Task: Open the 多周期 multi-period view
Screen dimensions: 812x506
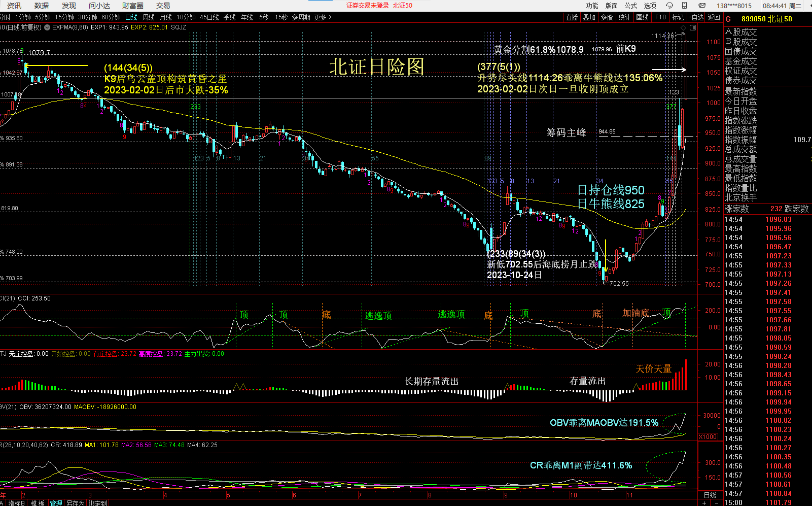Action: point(301,17)
